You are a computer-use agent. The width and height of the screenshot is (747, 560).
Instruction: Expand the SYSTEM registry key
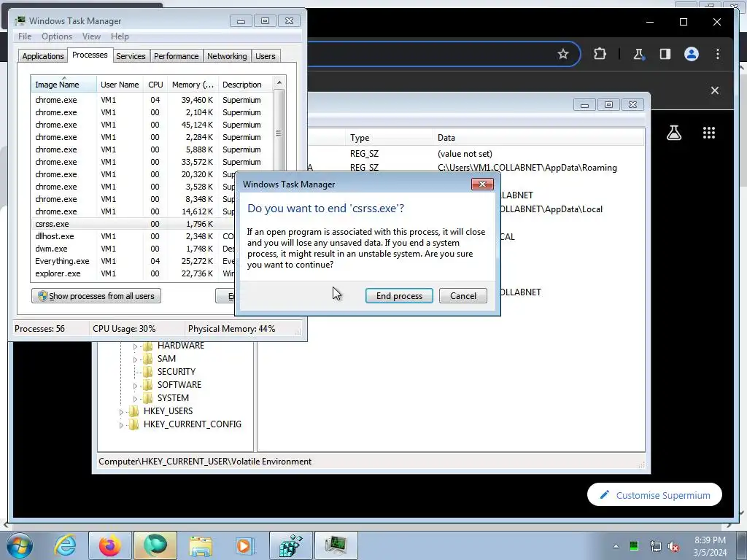click(135, 399)
